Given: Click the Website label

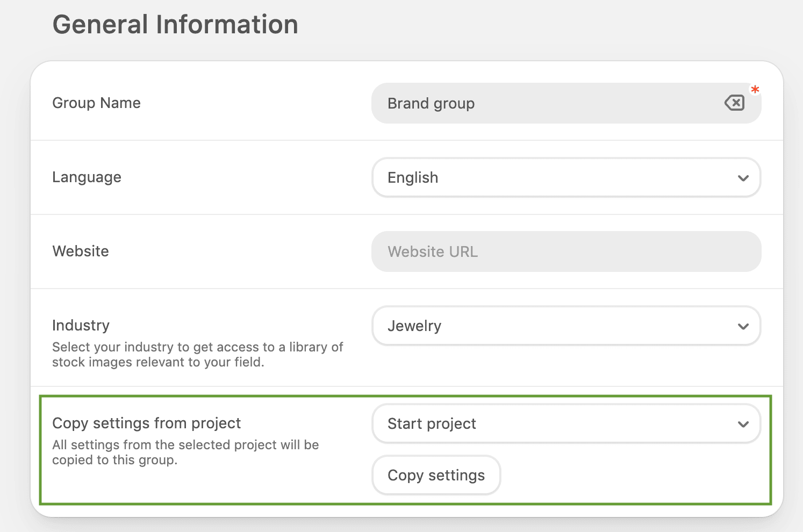Looking at the screenshot, I should pyautogui.click(x=81, y=251).
